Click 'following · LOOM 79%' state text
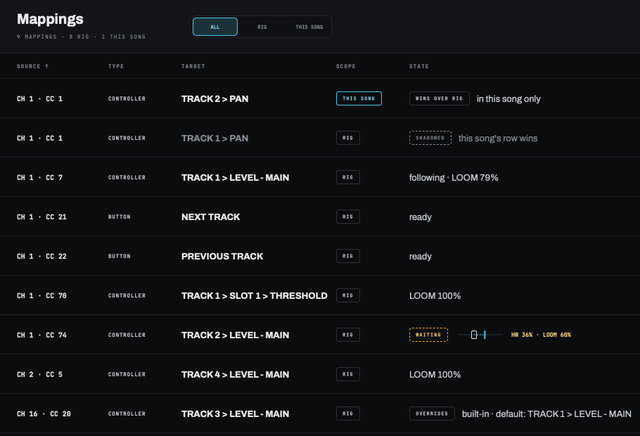This screenshot has height=436, width=640. point(453,178)
